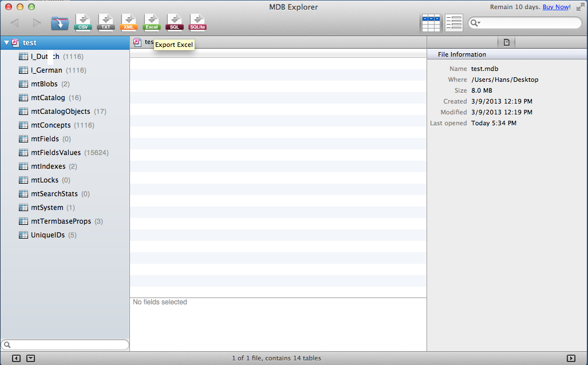588x365 pixels.
Task: Open the search options magnifier dropdown
Action: point(475,23)
